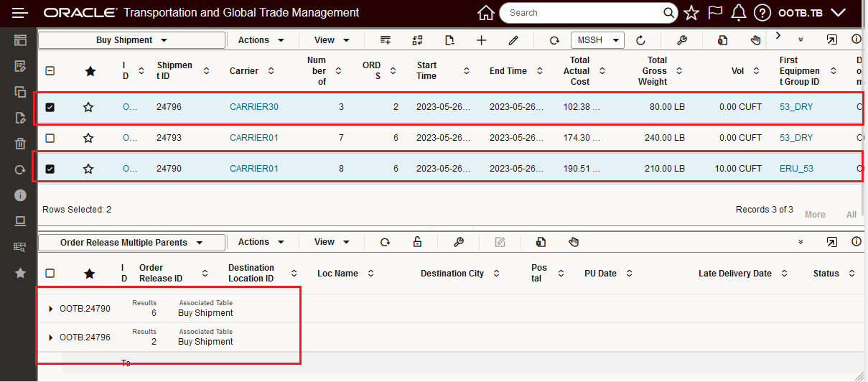Open the help question mark icon
This screenshot has height=382, width=868.
(x=762, y=13)
